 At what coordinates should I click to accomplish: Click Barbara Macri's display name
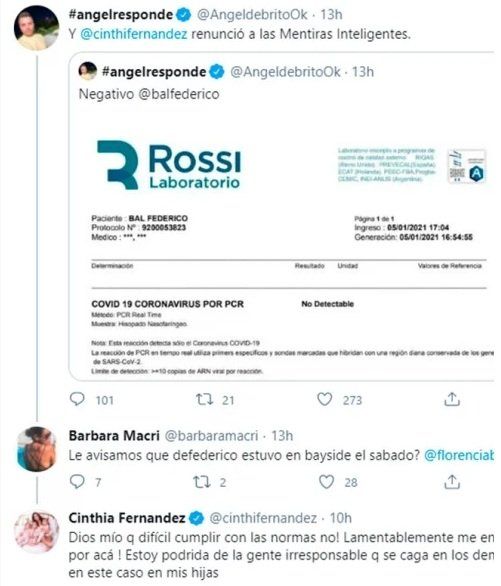click(114, 436)
